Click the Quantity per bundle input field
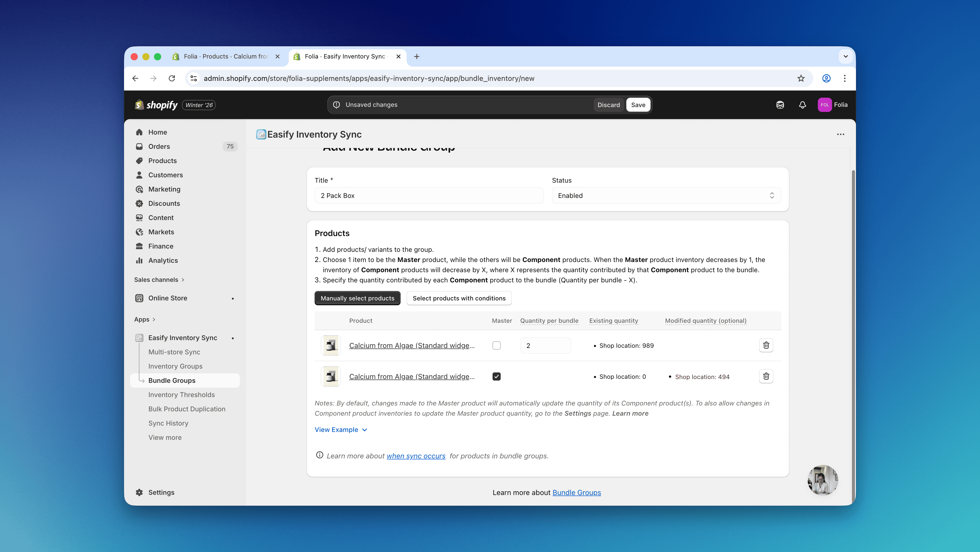Image resolution: width=980 pixels, height=552 pixels. point(545,345)
